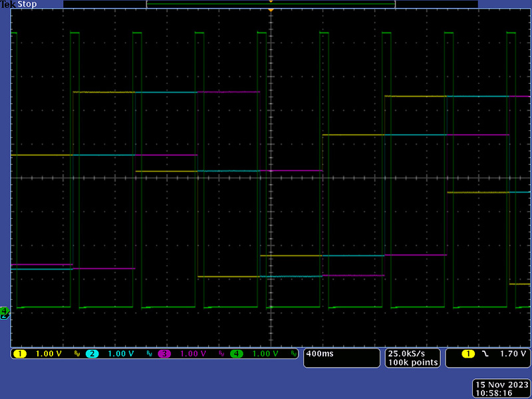Click the channel 4 ground marker on the left edge
The image size is (532, 399).
pyautogui.click(x=4, y=311)
